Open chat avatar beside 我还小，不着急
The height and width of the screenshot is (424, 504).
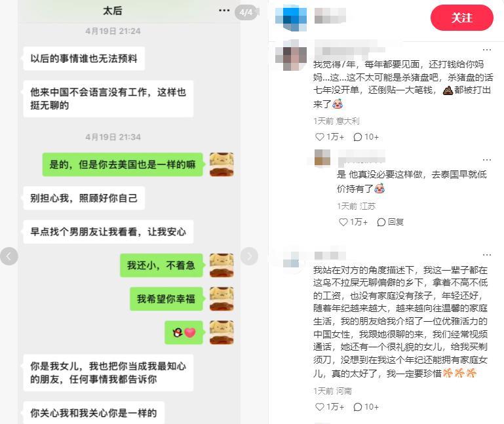coord(222,265)
